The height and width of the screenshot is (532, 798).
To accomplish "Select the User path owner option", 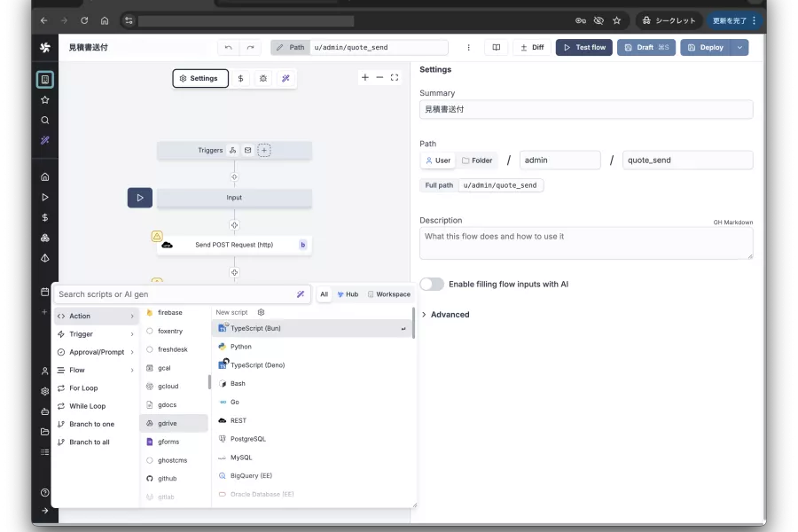I will pyautogui.click(x=438, y=160).
